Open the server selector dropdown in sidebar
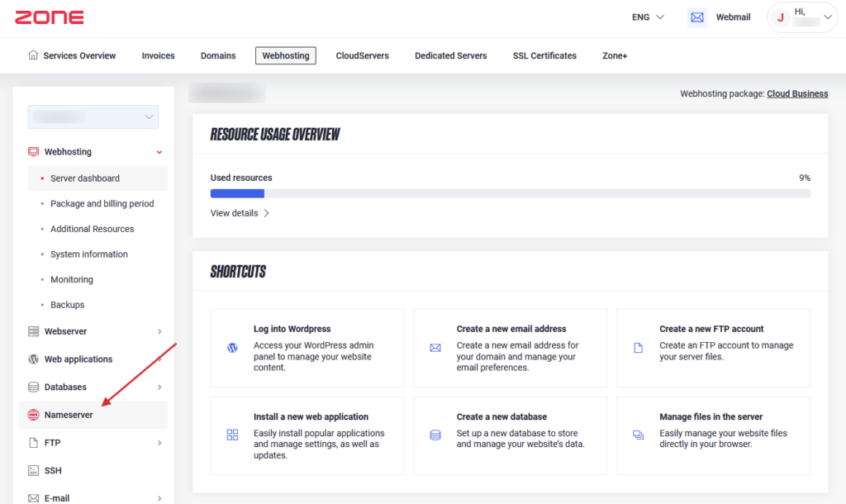Image resolution: width=846 pixels, height=504 pixels. pyautogui.click(x=93, y=117)
